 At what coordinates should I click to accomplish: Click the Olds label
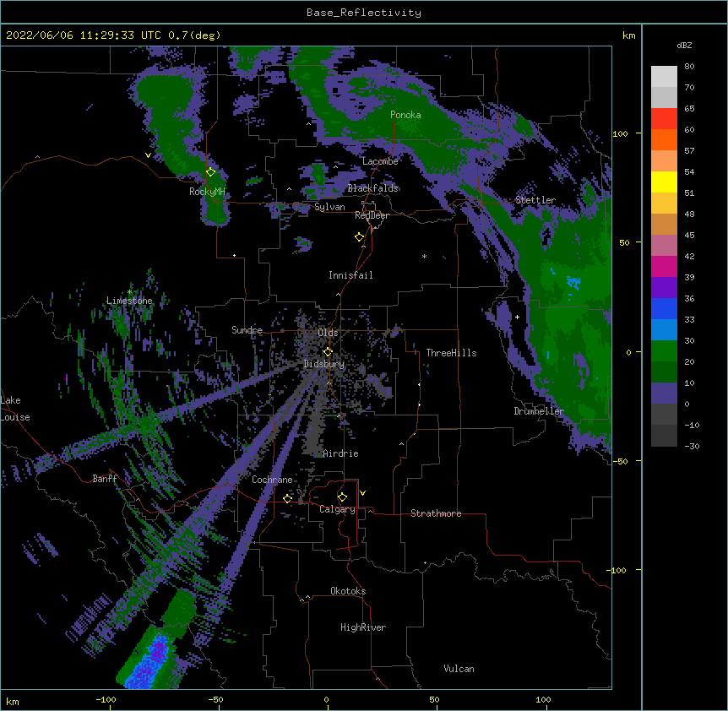(x=328, y=333)
